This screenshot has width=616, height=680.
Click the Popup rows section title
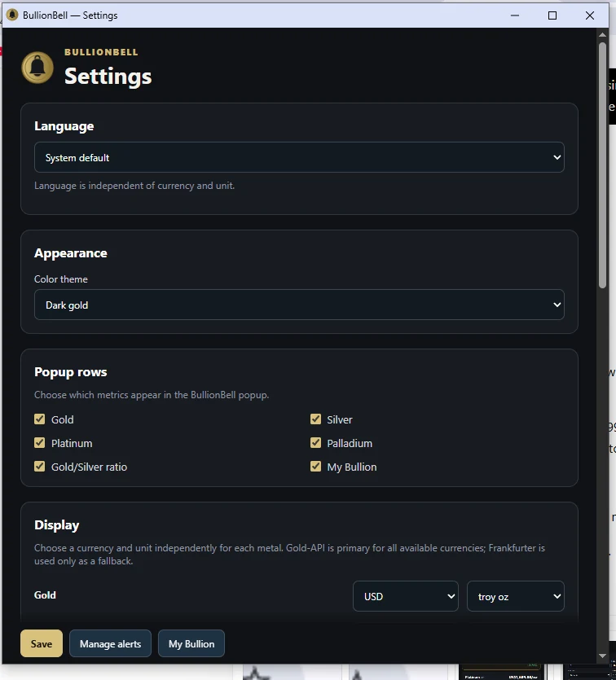point(71,372)
